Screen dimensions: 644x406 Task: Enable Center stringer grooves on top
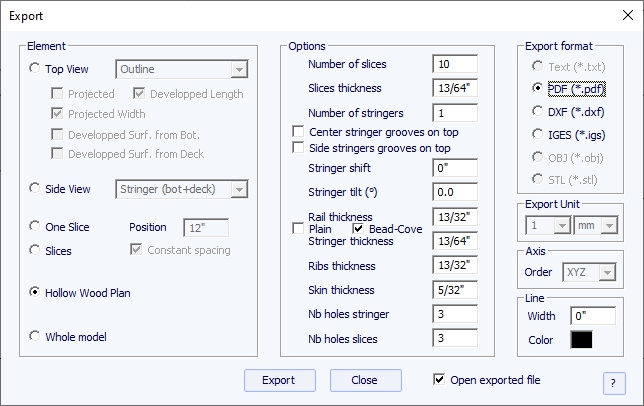298,131
